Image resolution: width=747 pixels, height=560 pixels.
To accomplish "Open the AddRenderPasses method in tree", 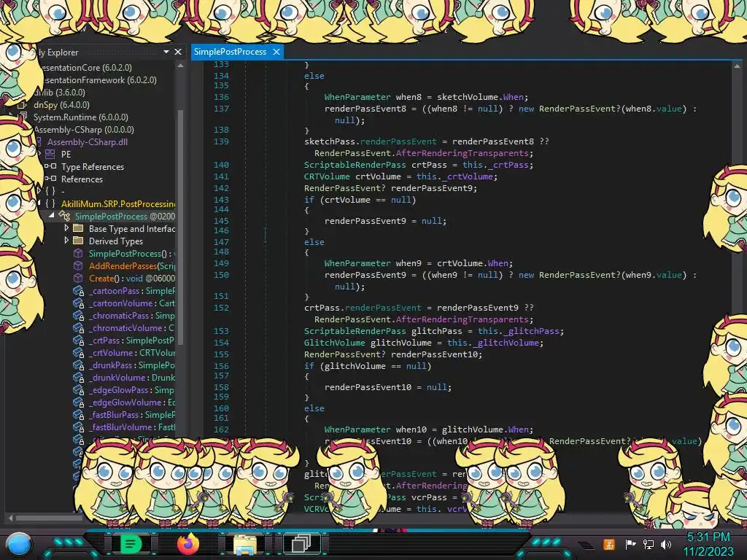I will pos(132,265).
